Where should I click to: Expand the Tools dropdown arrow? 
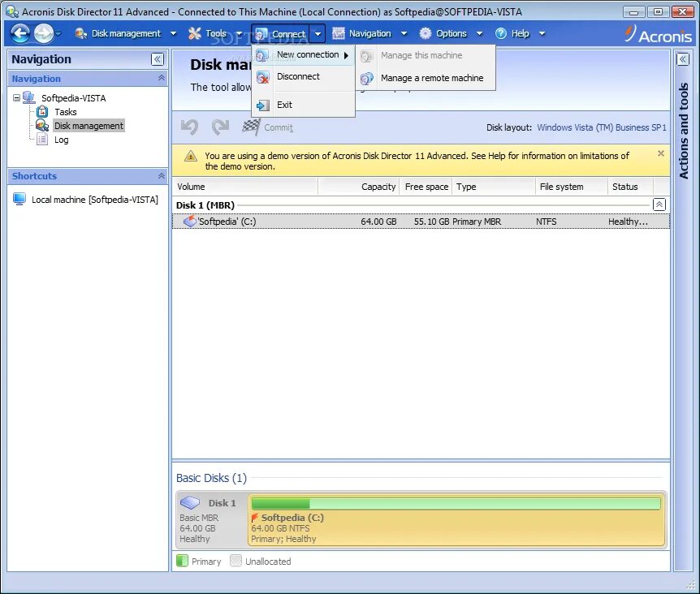point(240,33)
